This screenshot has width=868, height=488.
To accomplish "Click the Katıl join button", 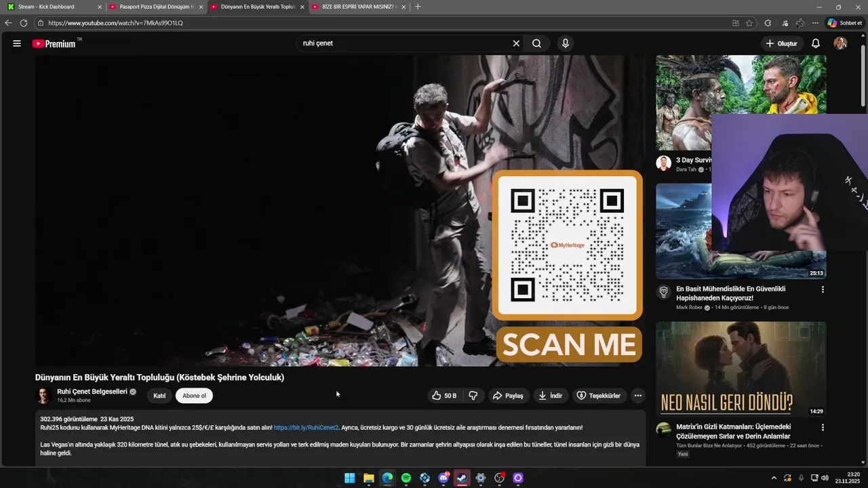I will (159, 396).
